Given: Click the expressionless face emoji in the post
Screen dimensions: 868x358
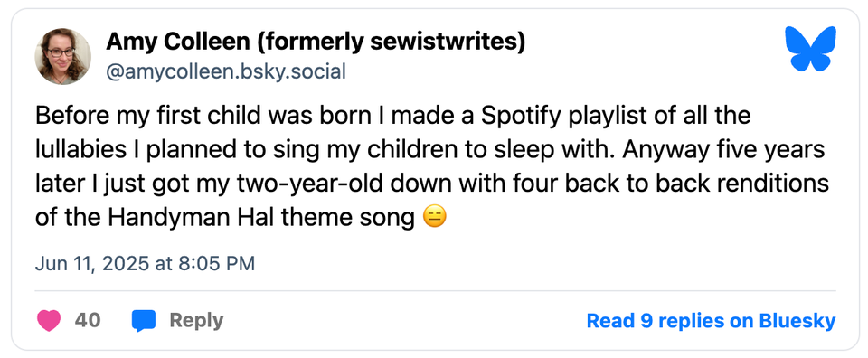Looking at the screenshot, I should pos(435,218).
